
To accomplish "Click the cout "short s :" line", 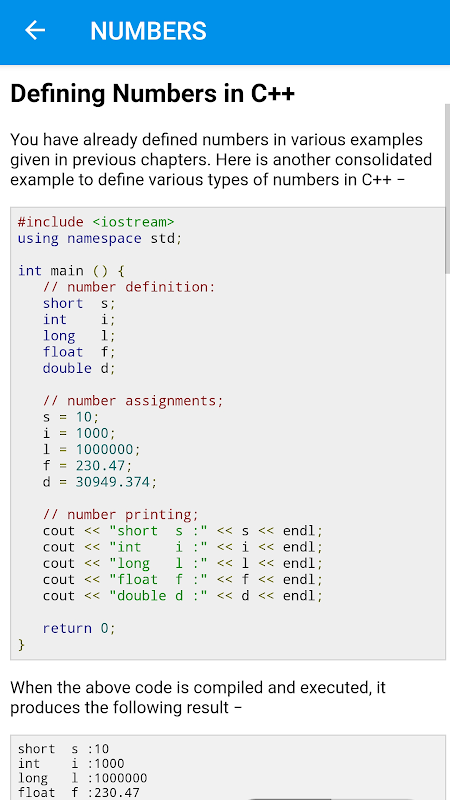I will pyautogui.click(x=183, y=531).
